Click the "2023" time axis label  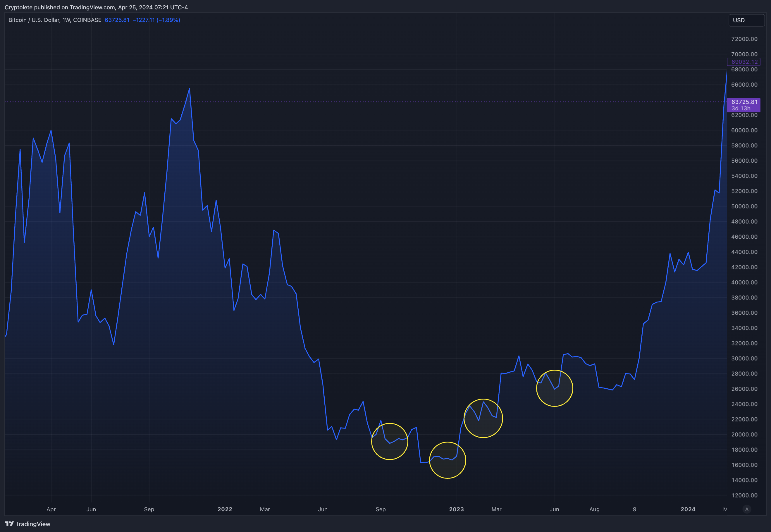pyautogui.click(x=456, y=509)
